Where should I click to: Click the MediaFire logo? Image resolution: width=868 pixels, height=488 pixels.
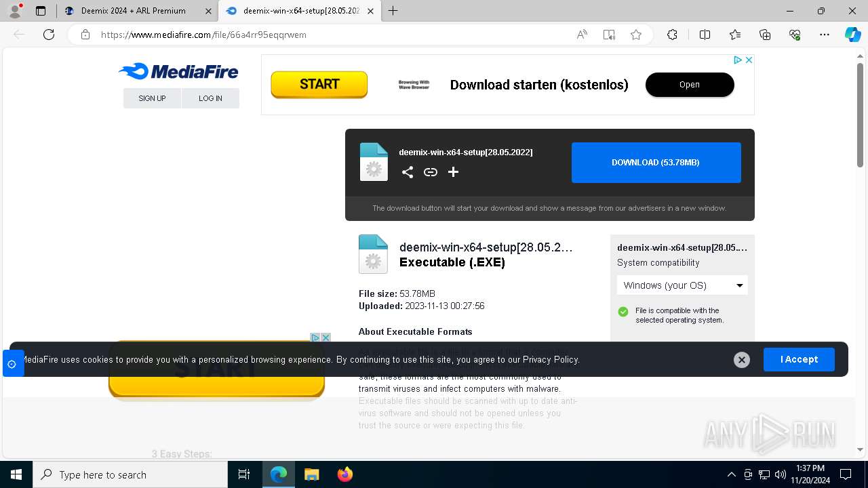(178, 71)
